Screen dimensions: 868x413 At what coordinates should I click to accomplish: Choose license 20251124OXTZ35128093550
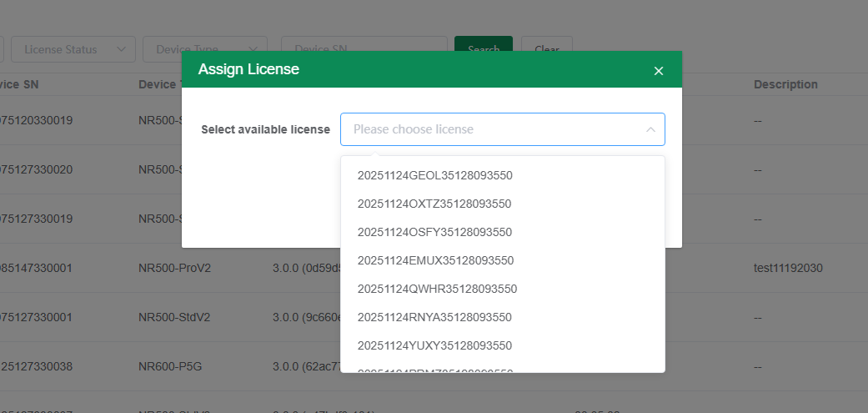click(434, 204)
